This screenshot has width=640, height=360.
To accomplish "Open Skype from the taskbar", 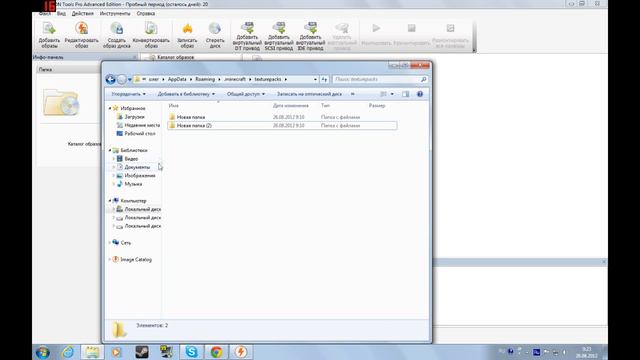I will click(191, 352).
